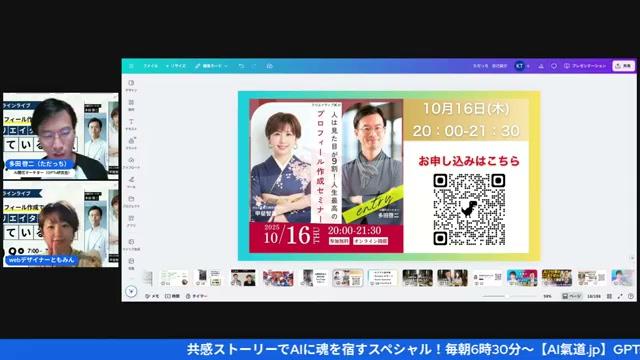Expand the 編集モード (editing mode) dropdown
Screen dimensions: 640x360
coord(211,66)
